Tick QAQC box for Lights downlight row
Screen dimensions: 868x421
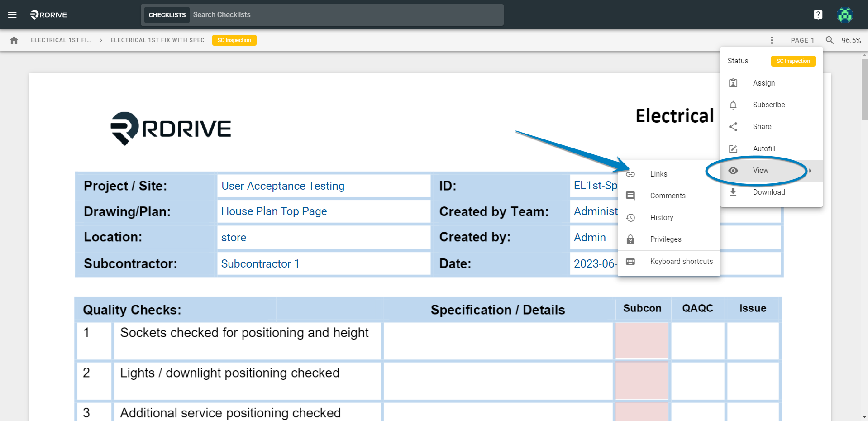coord(698,381)
